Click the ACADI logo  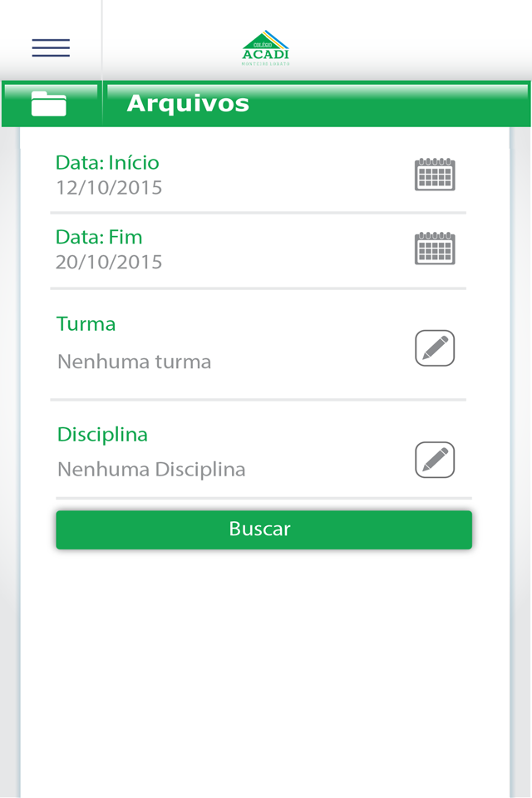click(266, 47)
